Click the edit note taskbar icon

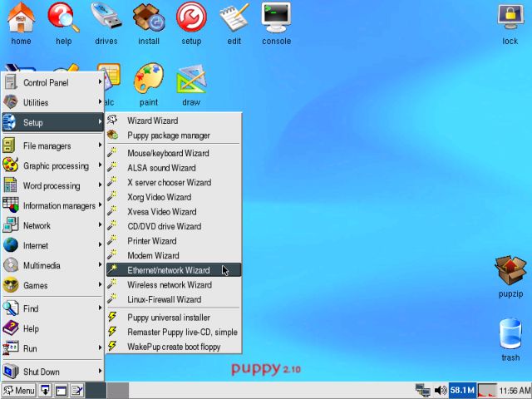pos(77,391)
